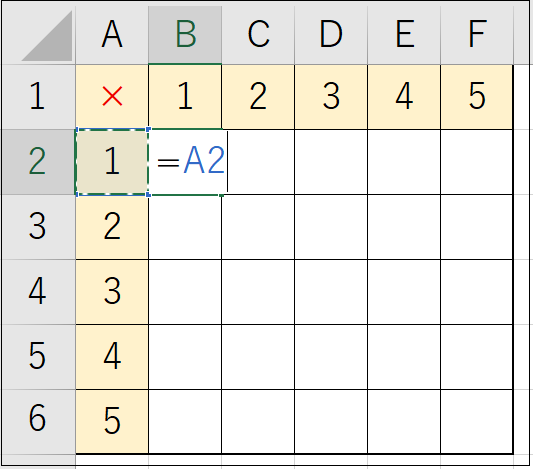
Task: Click cell F1 containing 5
Action: coord(477,97)
